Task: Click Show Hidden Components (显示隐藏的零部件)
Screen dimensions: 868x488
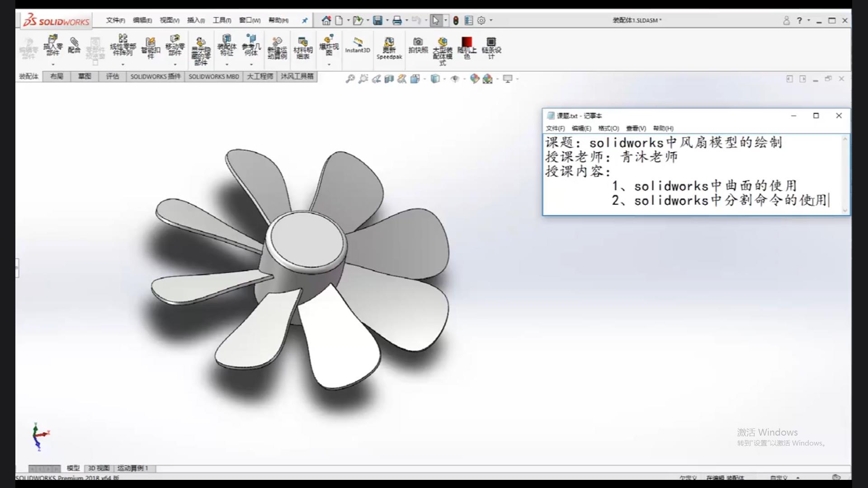Action: (x=201, y=52)
